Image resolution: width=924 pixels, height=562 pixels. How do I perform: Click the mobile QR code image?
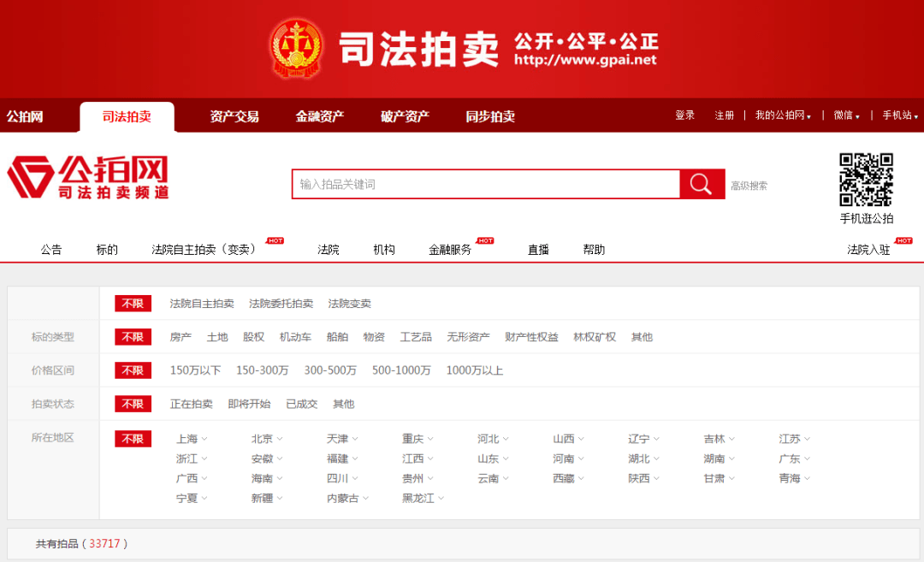point(866,180)
